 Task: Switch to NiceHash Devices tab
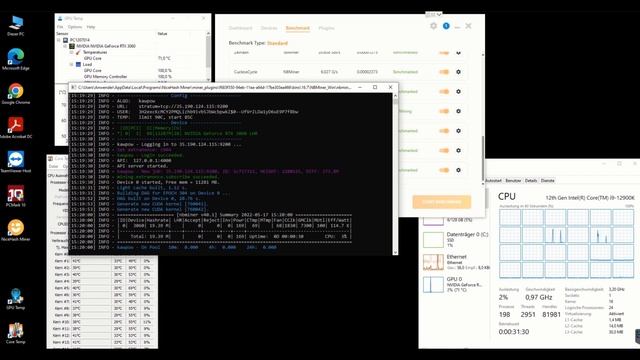269,28
